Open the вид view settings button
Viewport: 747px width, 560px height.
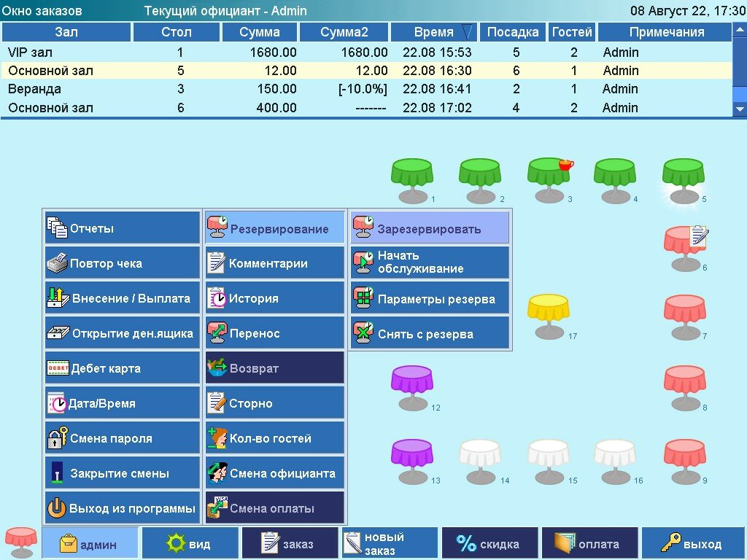point(190,543)
